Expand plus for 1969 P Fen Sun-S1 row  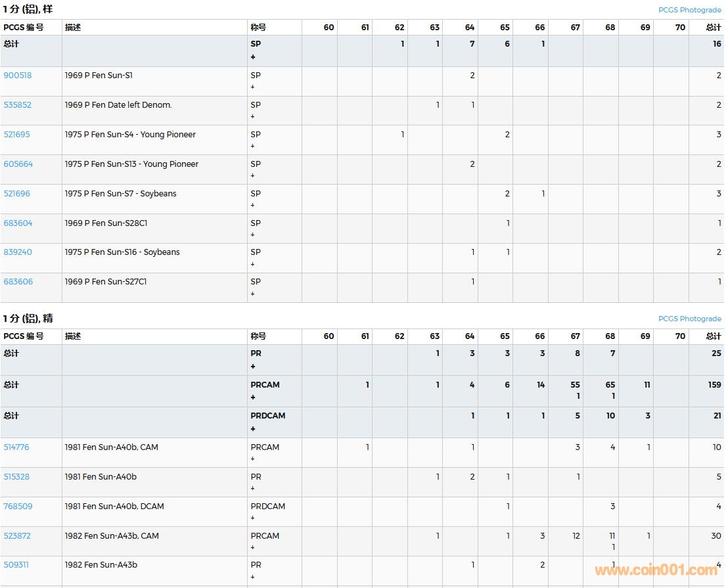pos(252,87)
